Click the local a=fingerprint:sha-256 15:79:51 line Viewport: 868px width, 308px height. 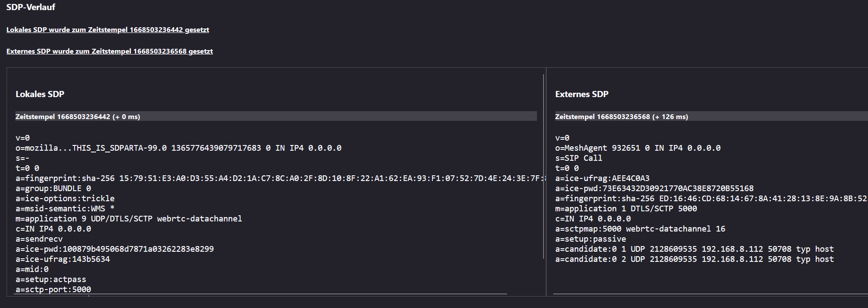281,178
